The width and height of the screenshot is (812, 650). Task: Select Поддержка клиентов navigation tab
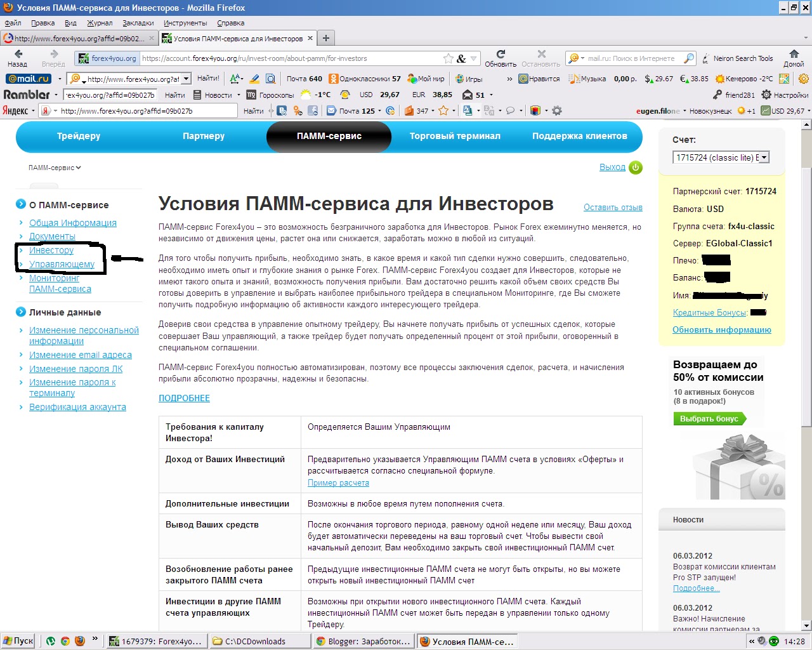pos(580,136)
